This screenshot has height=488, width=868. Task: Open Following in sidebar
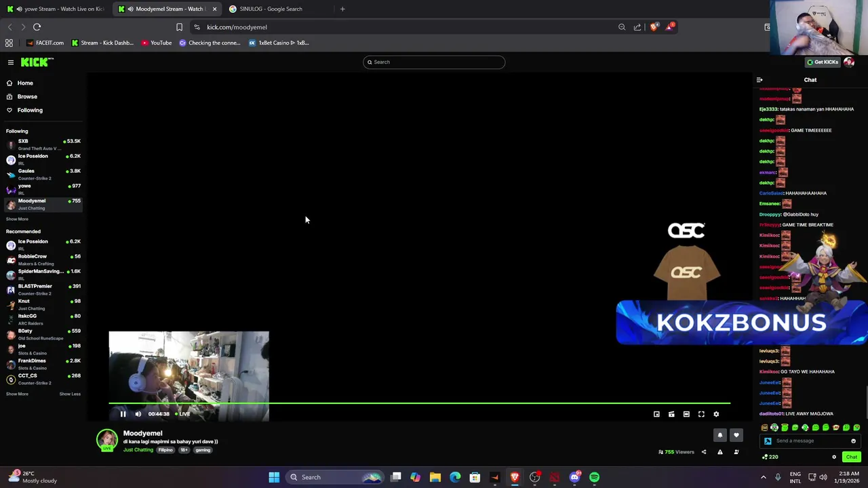click(x=30, y=110)
